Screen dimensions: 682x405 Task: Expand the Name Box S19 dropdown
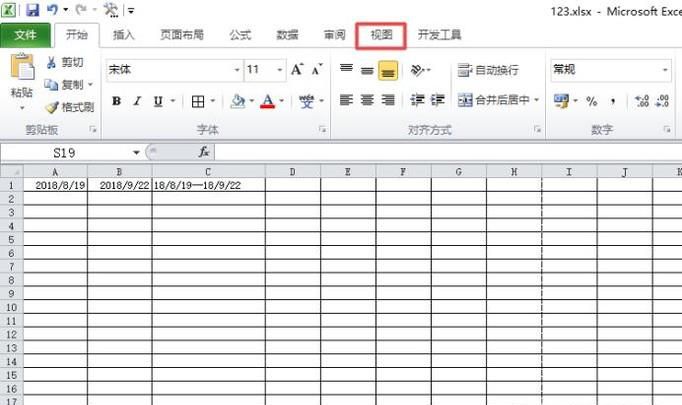click(x=136, y=153)
